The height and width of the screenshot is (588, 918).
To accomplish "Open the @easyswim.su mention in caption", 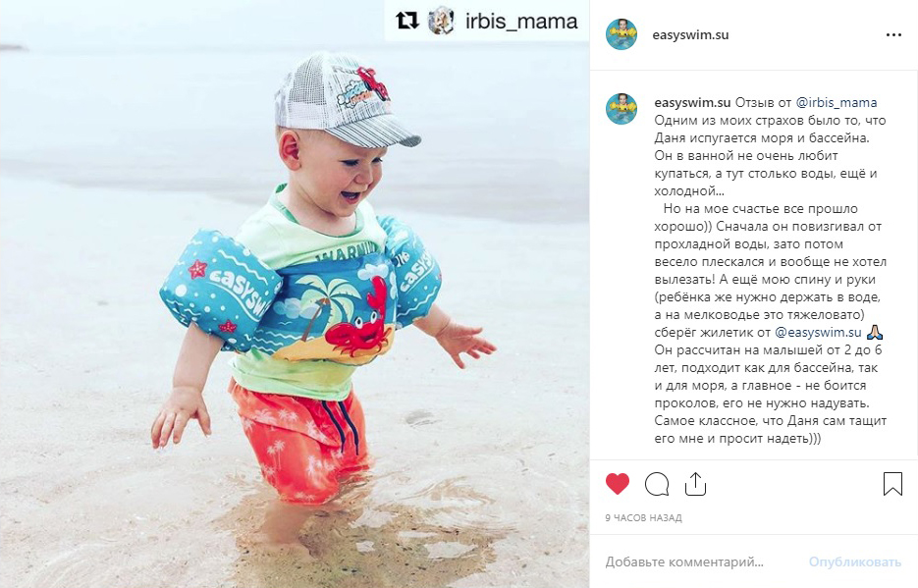I will click(x=818, y=333).
